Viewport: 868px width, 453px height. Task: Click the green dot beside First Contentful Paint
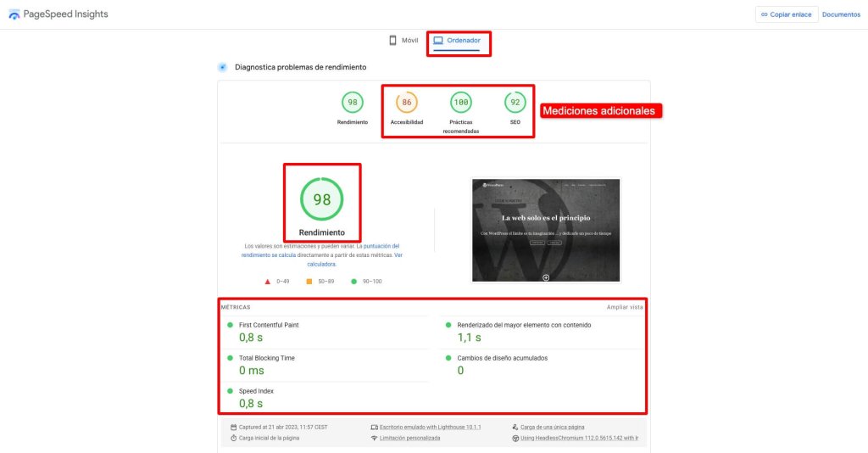coord(231,325)
